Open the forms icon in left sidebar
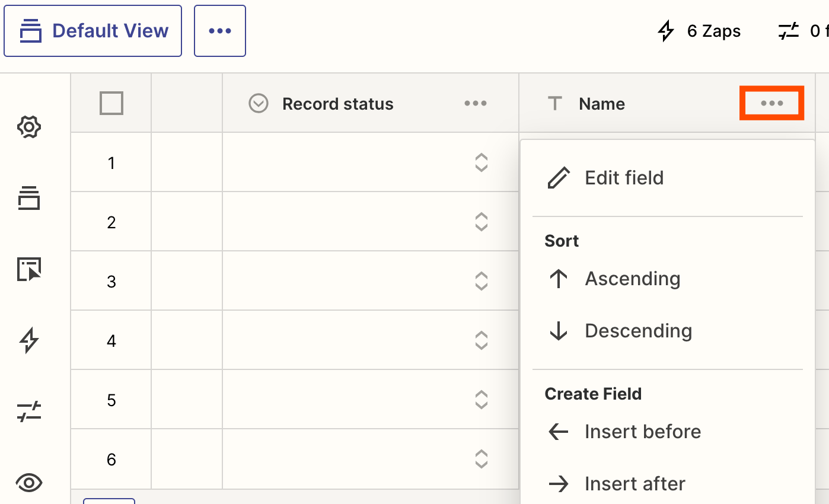The image size is (829, 504). click(x=29, y=269)
